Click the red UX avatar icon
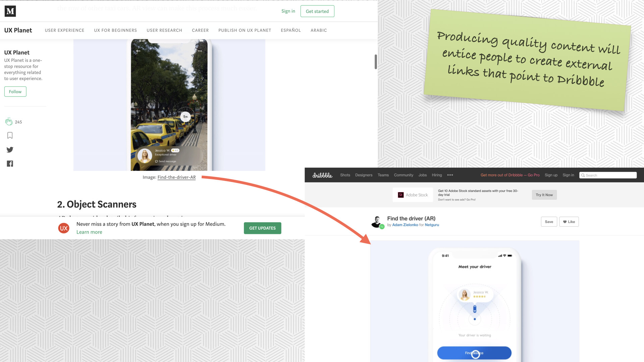This screenshot has width=644, height=362. point(64,228)
